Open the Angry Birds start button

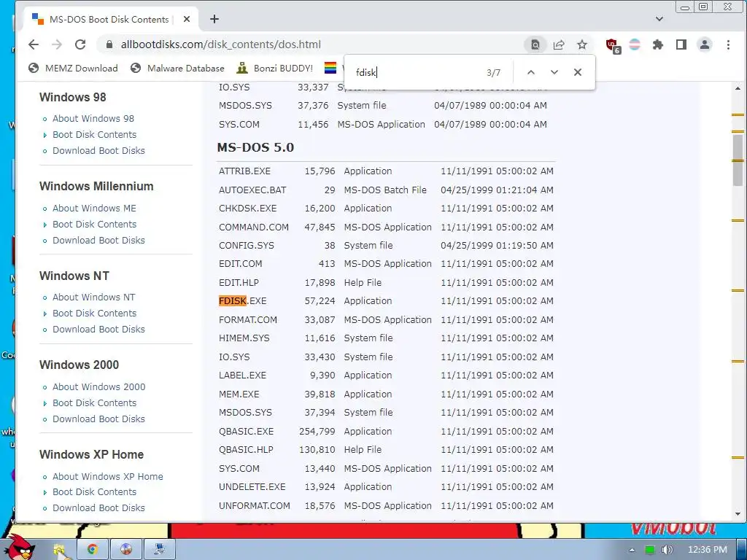21,546
